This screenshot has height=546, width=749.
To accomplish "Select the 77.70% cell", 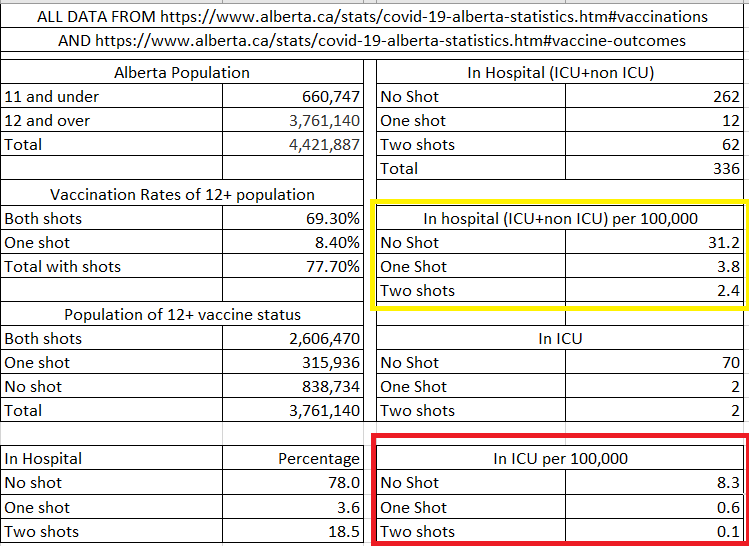I will pyautogui.click(x=293, y=266).
